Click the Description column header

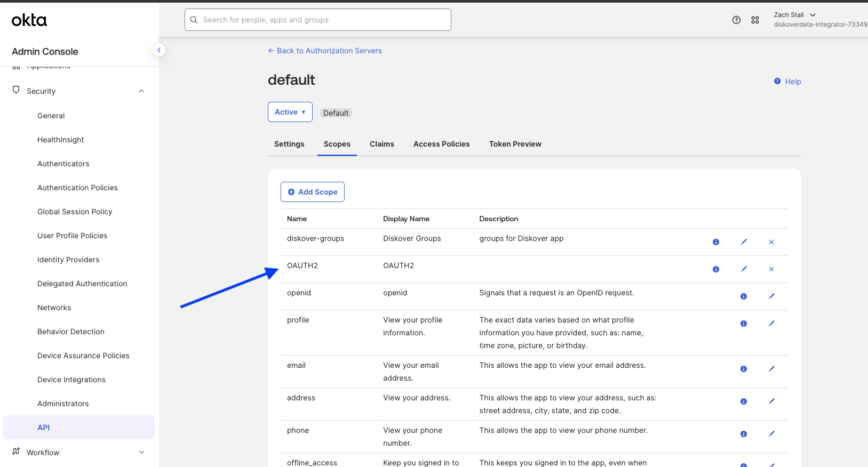[499, 219]
